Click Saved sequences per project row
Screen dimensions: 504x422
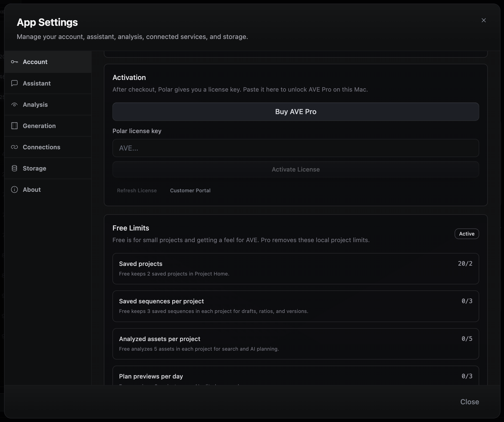[x=296, y=306]
